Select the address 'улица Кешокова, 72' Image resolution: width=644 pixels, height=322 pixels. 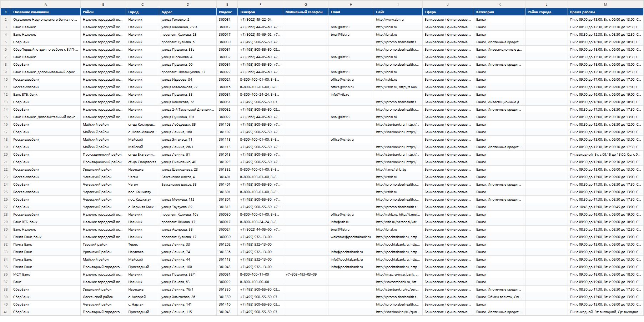(x=188, y=102)
